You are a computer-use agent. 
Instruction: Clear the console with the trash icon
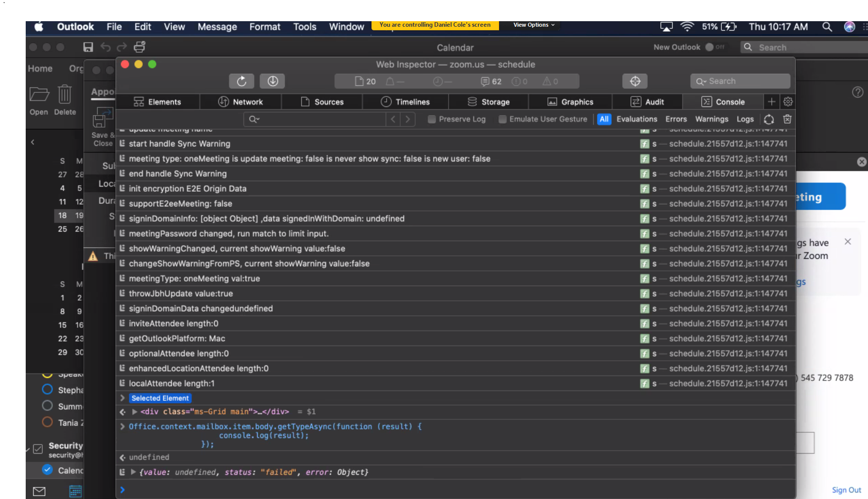(787, 119)
